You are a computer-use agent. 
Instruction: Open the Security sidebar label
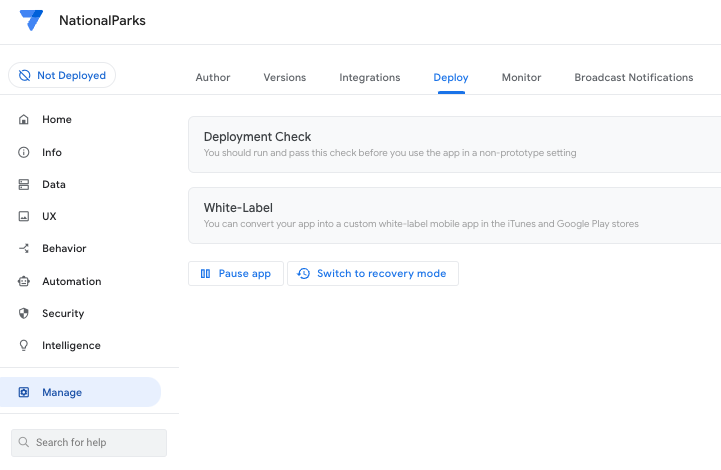[x=63, y=313]
